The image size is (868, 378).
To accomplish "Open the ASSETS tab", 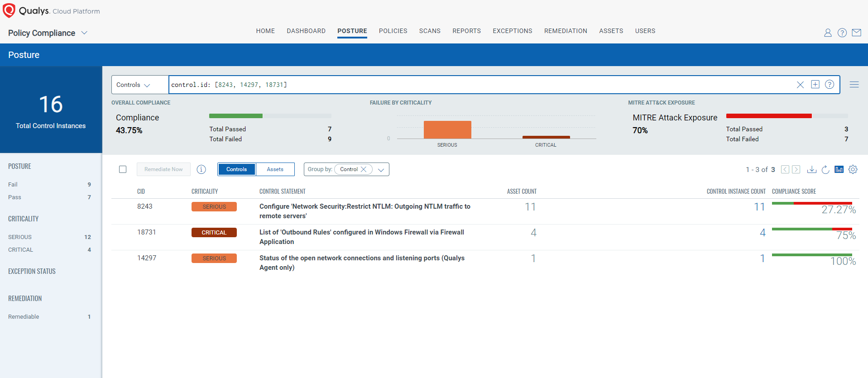I will pos(611,31).
